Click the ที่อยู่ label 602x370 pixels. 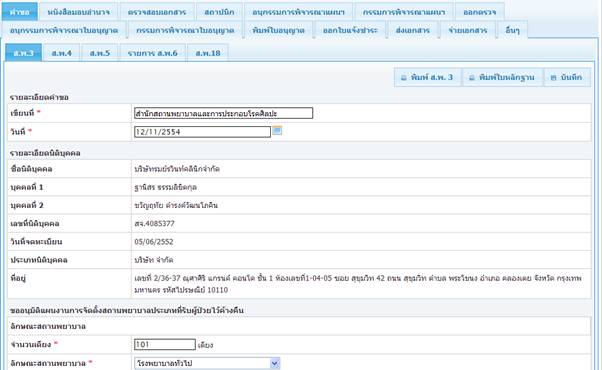point(18,278)
